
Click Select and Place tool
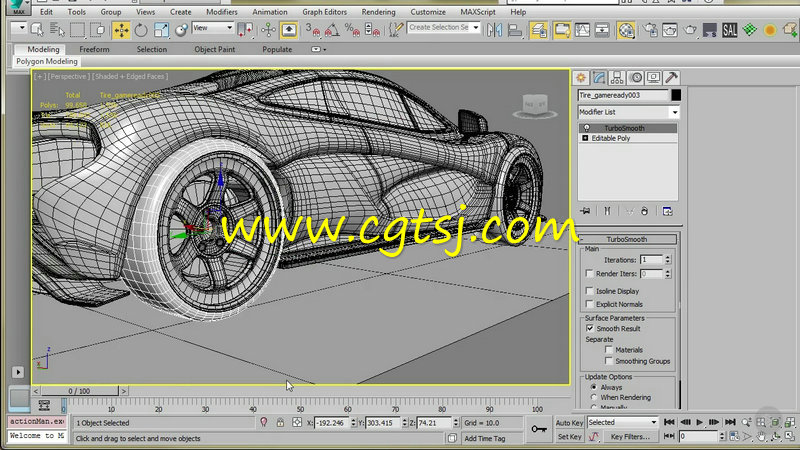[181, 30]
